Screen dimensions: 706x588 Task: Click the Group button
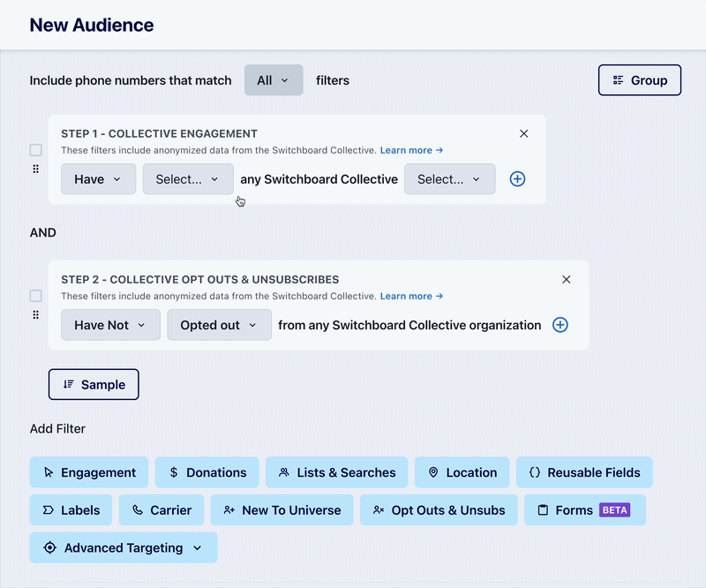640,80
